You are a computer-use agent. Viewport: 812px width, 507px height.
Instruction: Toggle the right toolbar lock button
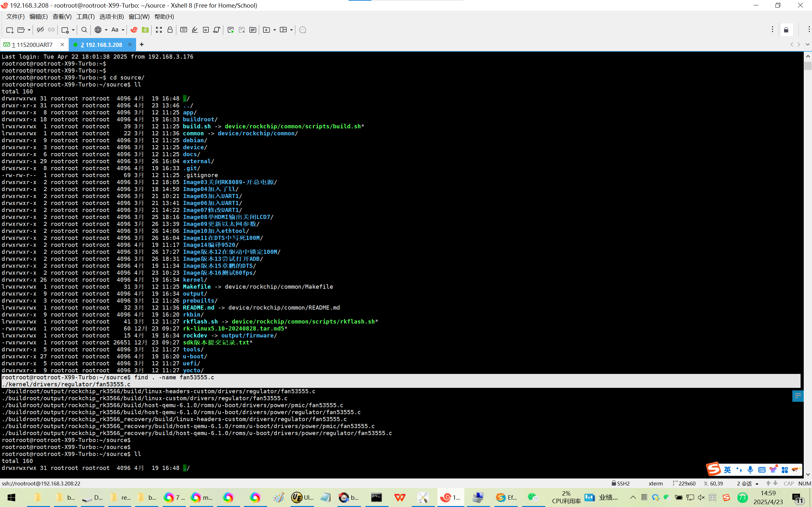(786, 30)
